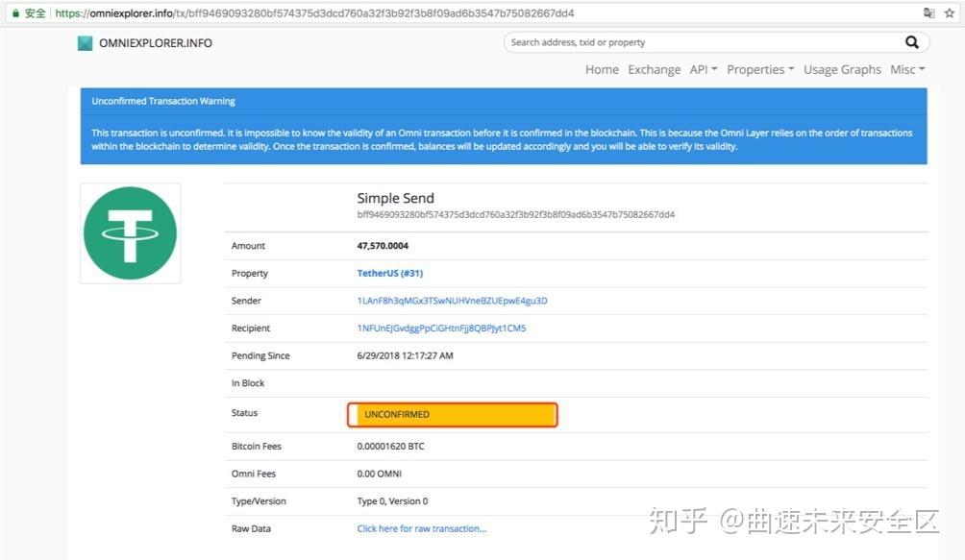Open the Usage Graphs page
The height and width of the screenshot is (560, 965).
click(x=842, y=69)
